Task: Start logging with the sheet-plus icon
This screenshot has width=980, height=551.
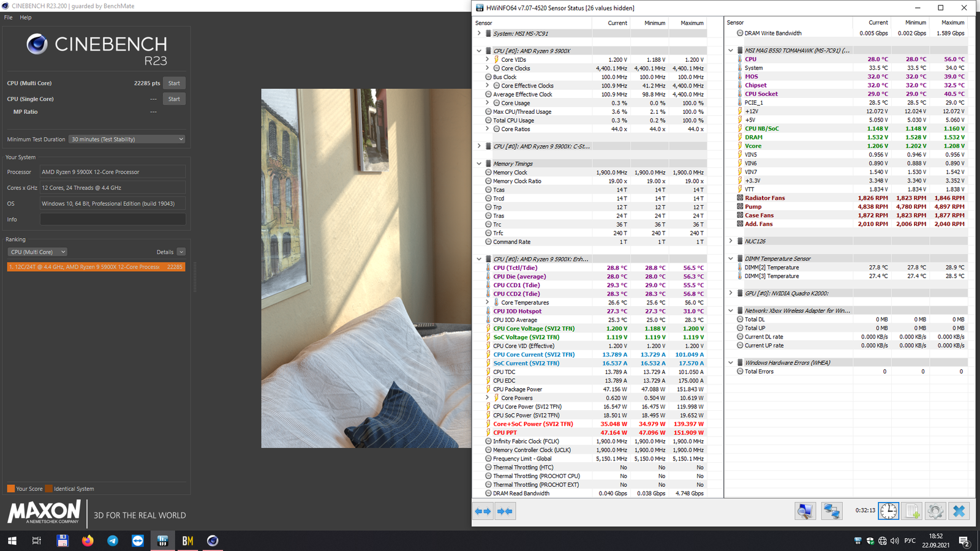Action: (x=912, y=511)
